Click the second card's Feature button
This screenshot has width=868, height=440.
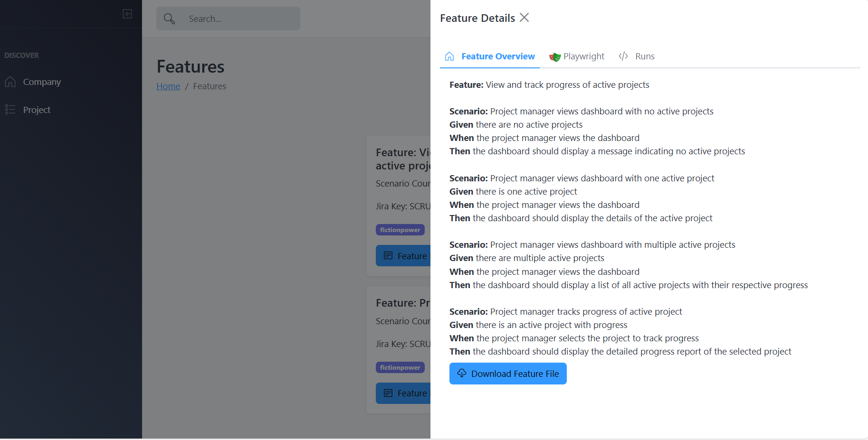coord(404,393)
